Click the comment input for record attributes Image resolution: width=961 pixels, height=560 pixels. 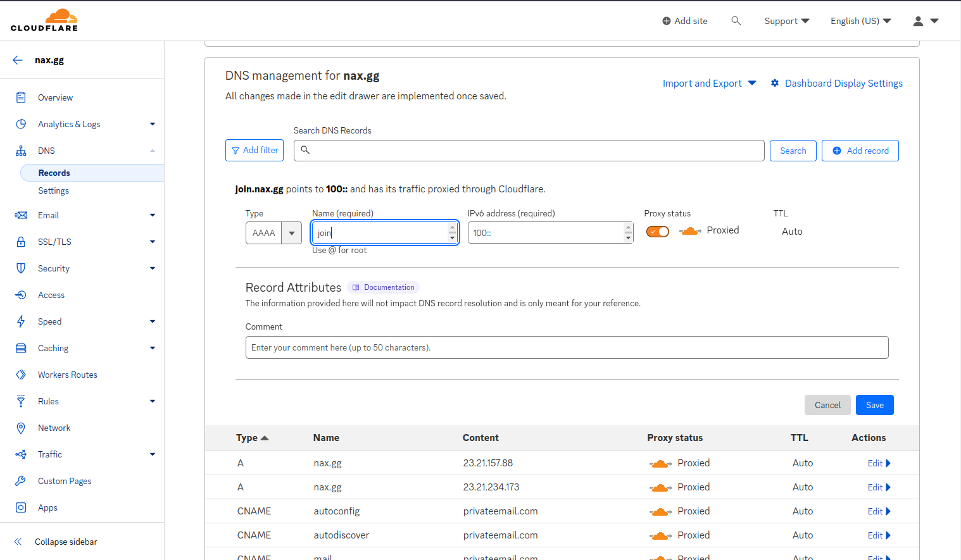click(x=567, y=347)
